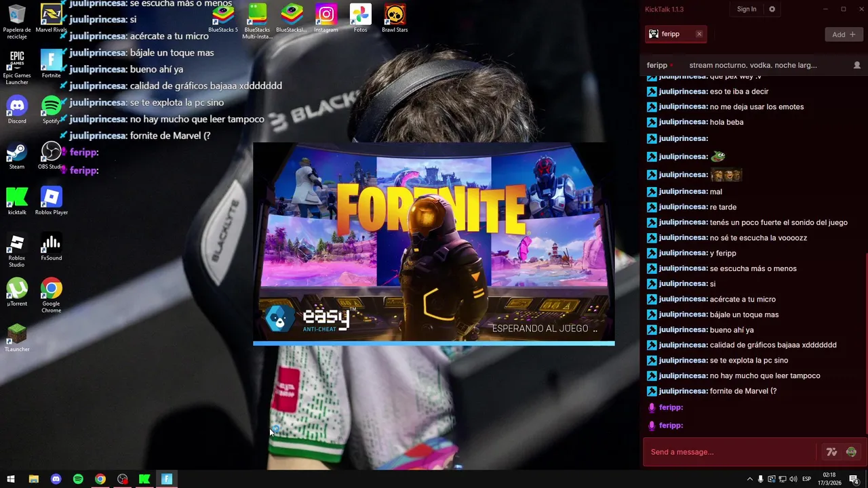This screenshot has width=868, height=488.
Task: Change ESP input language indicator
Action: 807,479
